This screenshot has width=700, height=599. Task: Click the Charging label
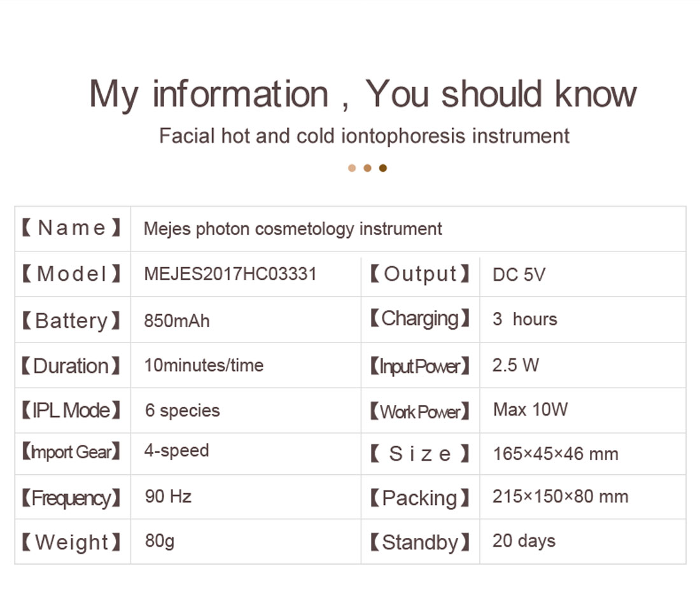click(x=420, y=319)
